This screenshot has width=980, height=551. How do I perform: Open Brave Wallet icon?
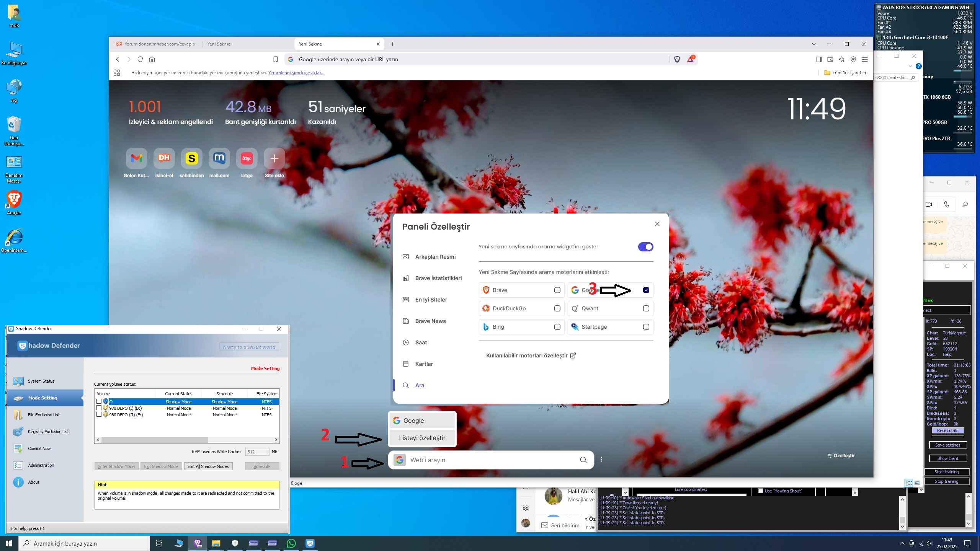point(830,59)
